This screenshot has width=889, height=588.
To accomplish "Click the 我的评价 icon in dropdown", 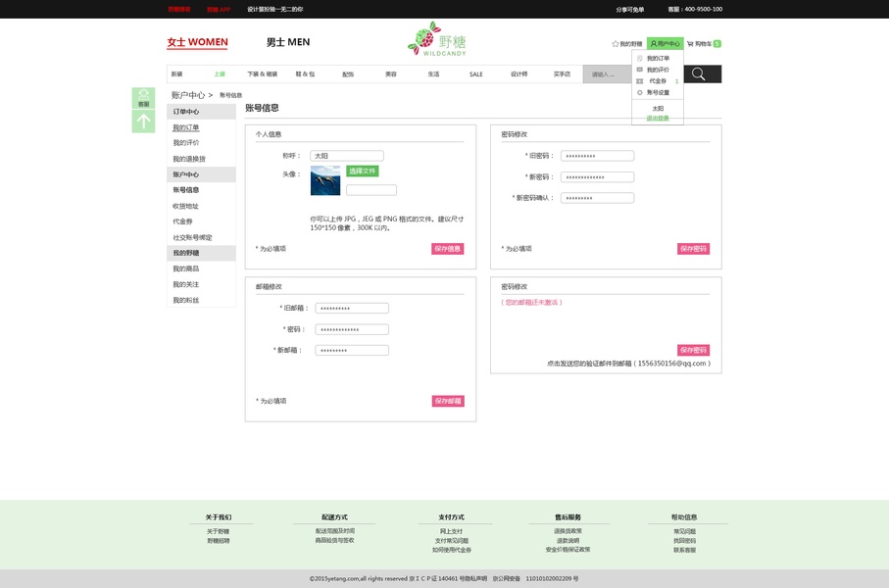I will point(639,70).
